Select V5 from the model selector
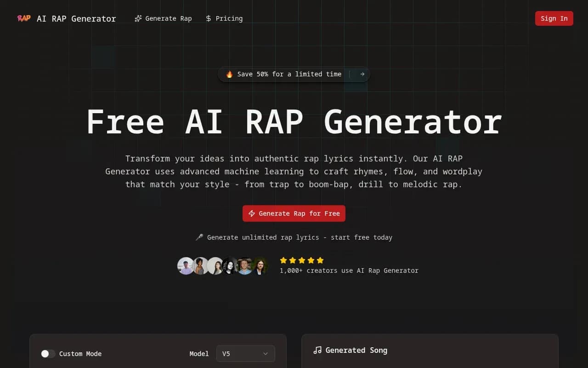588x368 pixels. click(245, 354)
